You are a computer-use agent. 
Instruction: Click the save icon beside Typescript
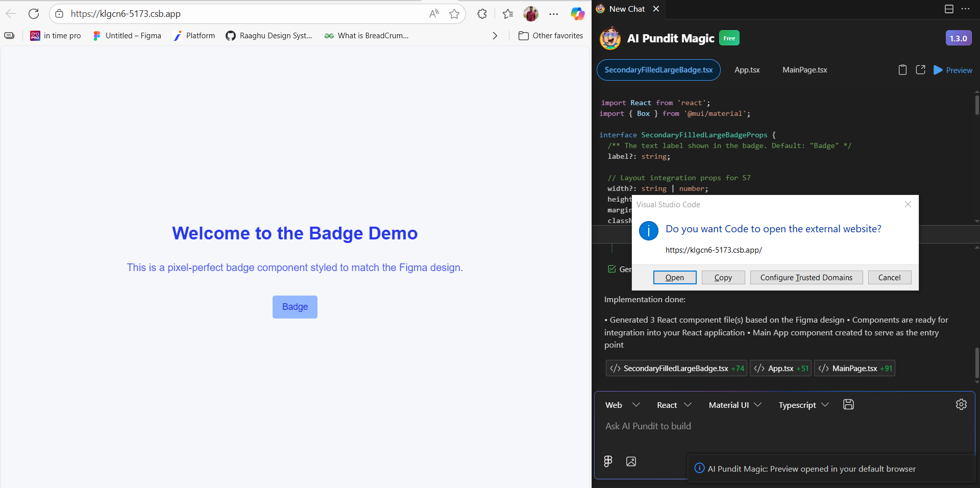tap(848, 404)
